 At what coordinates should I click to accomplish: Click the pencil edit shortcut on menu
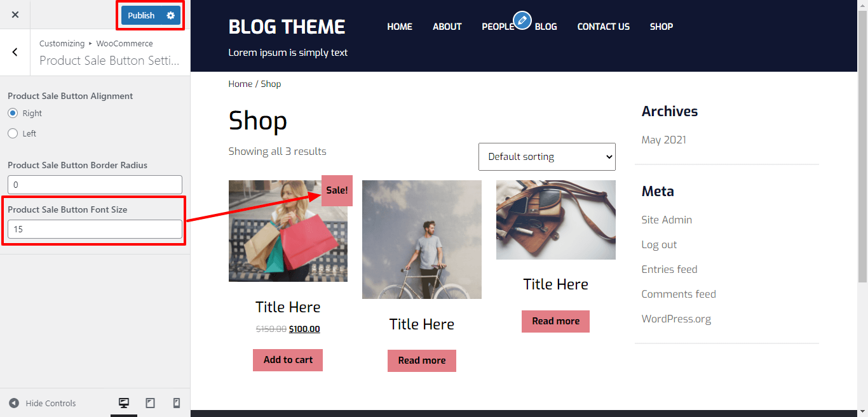click(522, 20)
